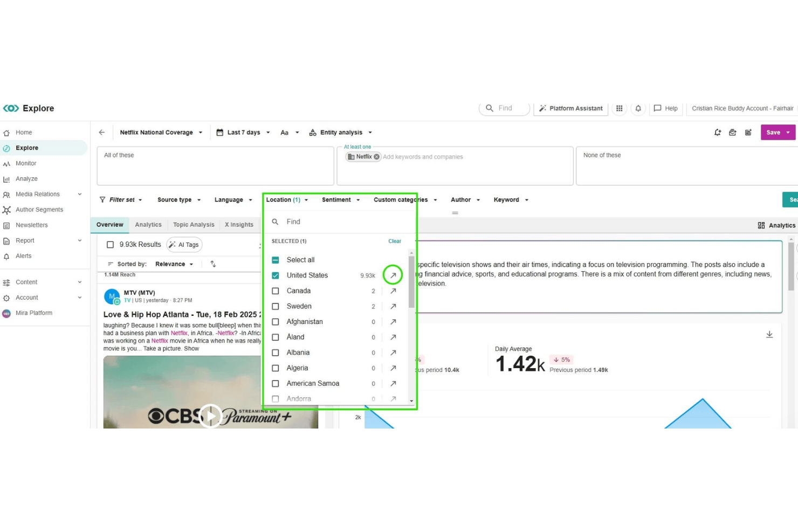
Task: Click the back arrow beside Netflix National Coverage
Action: (x=102, y=133)
